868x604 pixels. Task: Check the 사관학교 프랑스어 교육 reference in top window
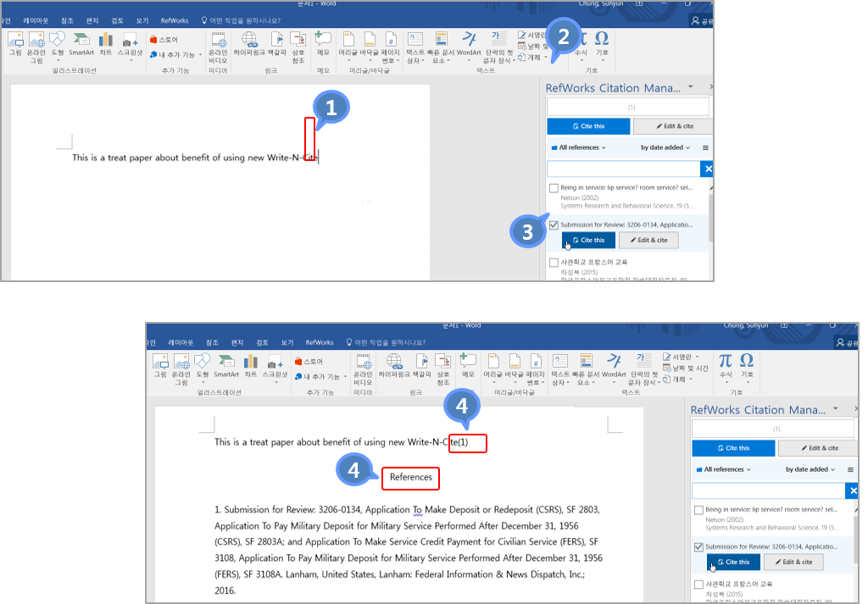coord(554,262)
